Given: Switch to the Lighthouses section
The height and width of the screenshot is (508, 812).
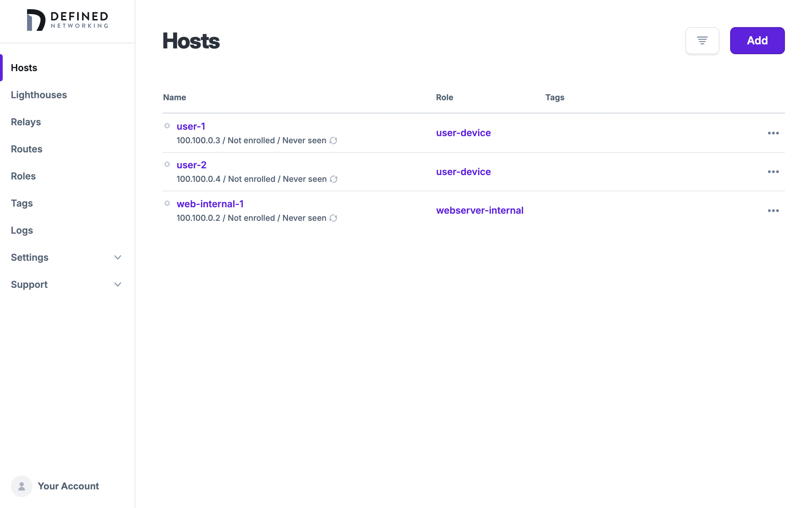Looking at the screenshot, I should tap(39, 95).
